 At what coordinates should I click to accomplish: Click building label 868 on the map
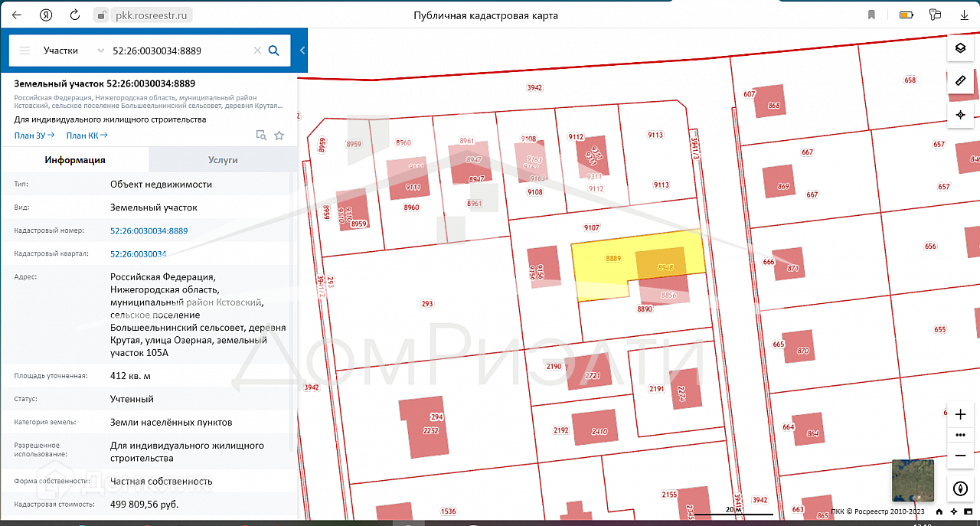774,106
